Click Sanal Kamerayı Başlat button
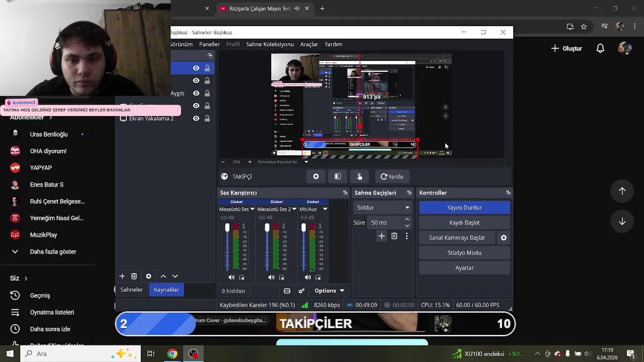 tap(457, 238)
